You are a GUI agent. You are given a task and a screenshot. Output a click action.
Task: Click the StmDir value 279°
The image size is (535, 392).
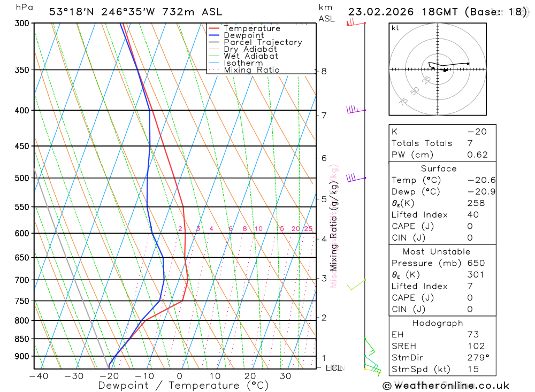[x=478, y=358]
